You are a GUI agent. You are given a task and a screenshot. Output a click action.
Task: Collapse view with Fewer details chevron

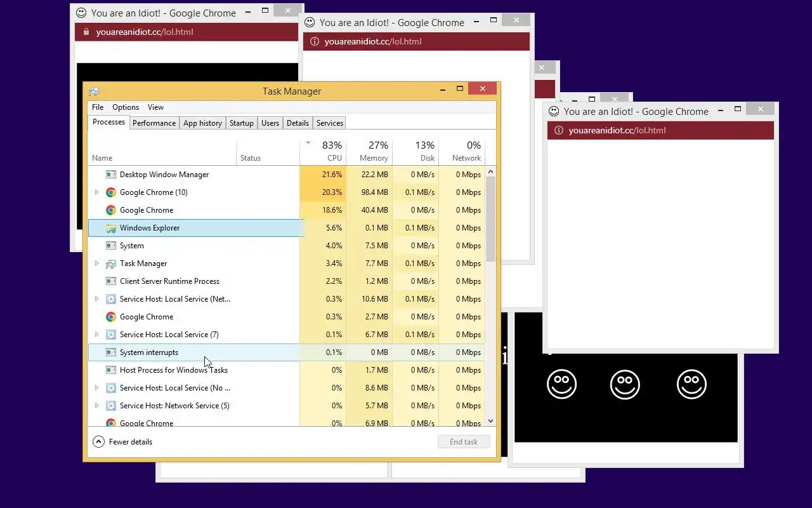click(98, 442)
